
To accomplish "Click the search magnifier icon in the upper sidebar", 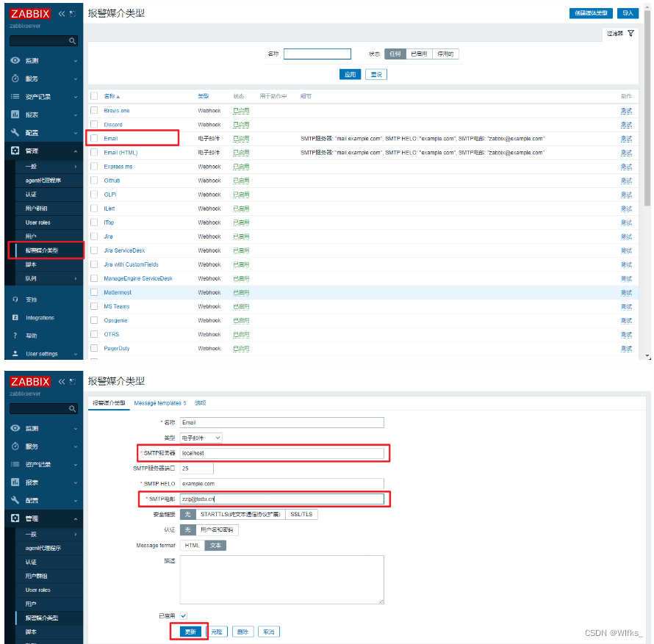I will coord(72,41).
